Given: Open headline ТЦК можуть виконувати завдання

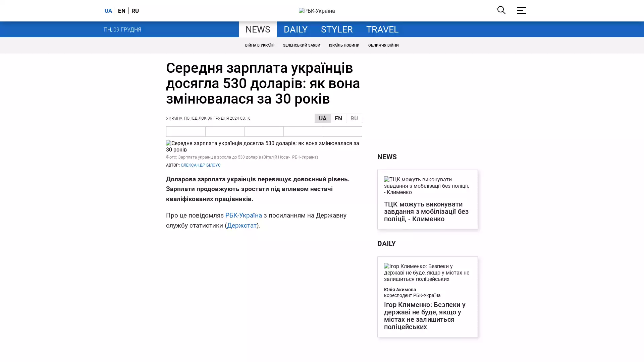Looking at the screenshot, I should [426, 212].
